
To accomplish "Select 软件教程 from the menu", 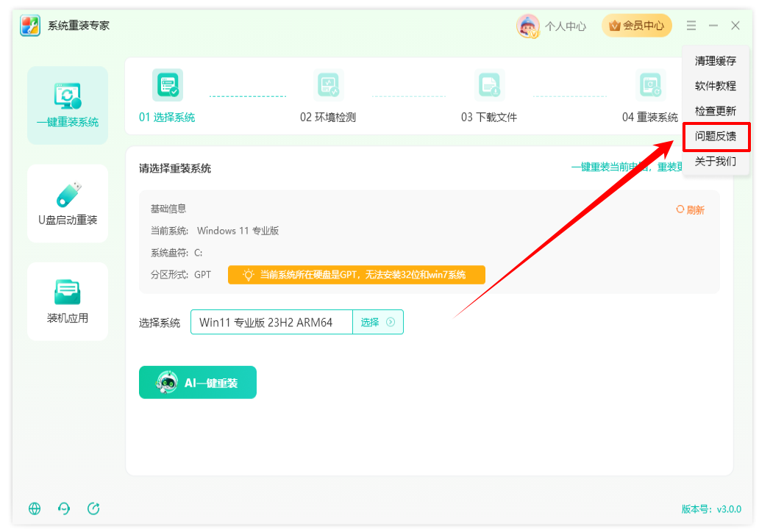I will pos(716,86).
